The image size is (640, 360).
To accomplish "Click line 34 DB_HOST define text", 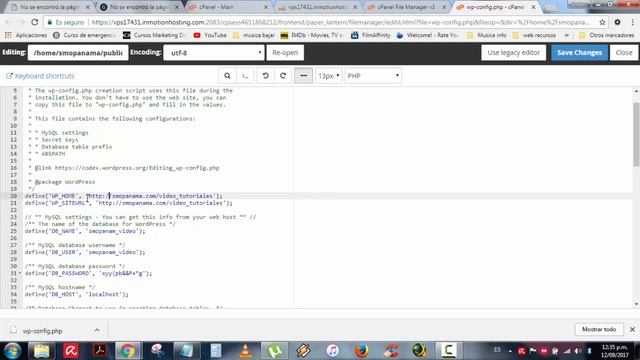I will (76, 294).
